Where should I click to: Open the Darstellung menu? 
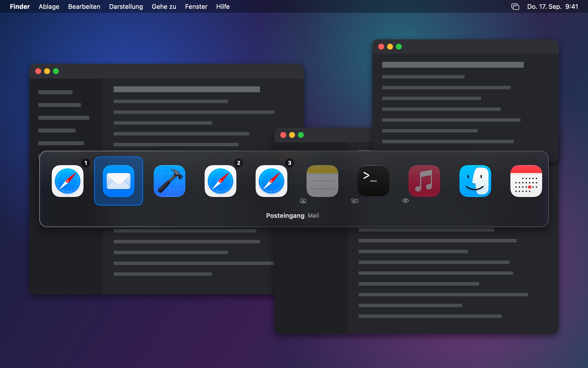coord(126,7)
